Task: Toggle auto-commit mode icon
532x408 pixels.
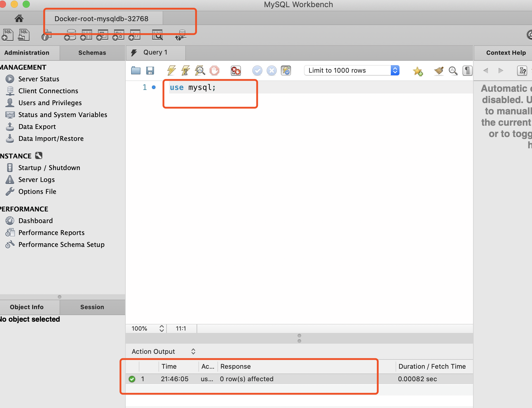Action: (286, 71)
